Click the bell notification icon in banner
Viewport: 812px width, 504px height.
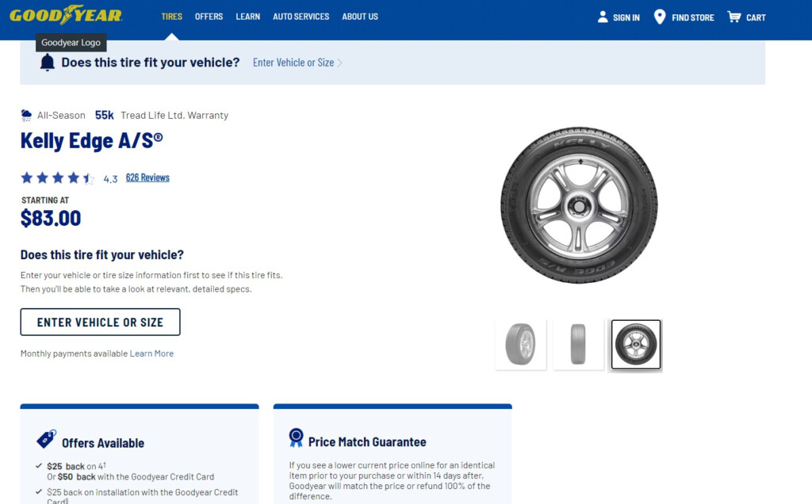click(47, 63)
